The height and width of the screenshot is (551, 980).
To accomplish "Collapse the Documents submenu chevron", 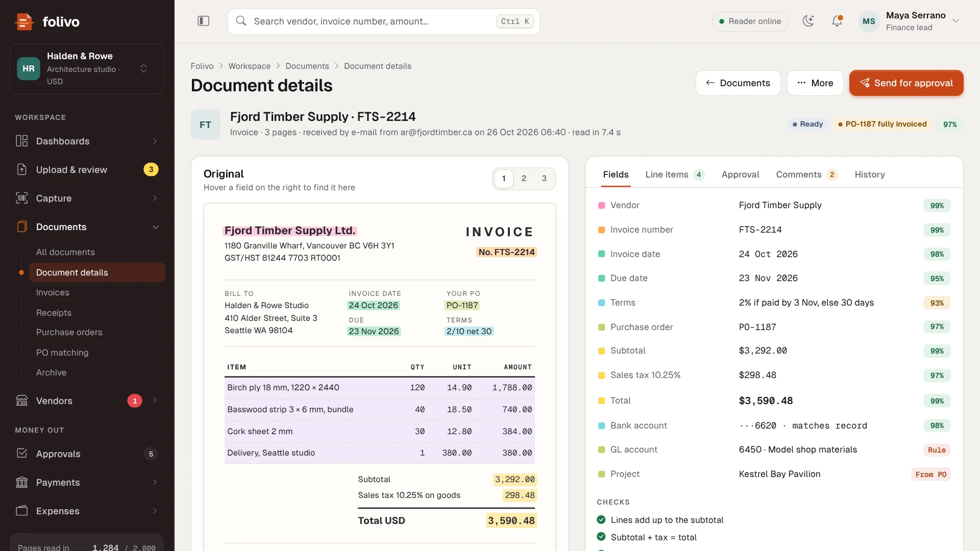I will [156, 227].
